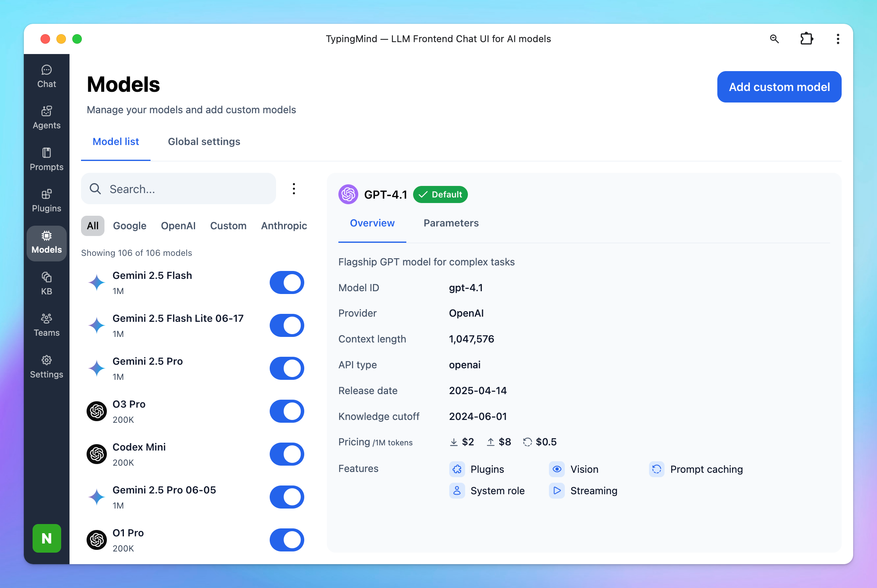
Task: Click the context length value 1,047,576
Action: click(x=471, y=339)
